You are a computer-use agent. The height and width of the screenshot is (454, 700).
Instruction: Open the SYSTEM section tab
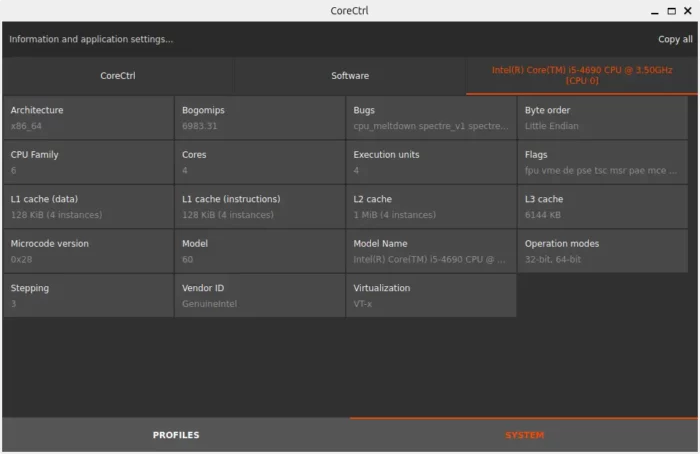[x=524, y=435]
